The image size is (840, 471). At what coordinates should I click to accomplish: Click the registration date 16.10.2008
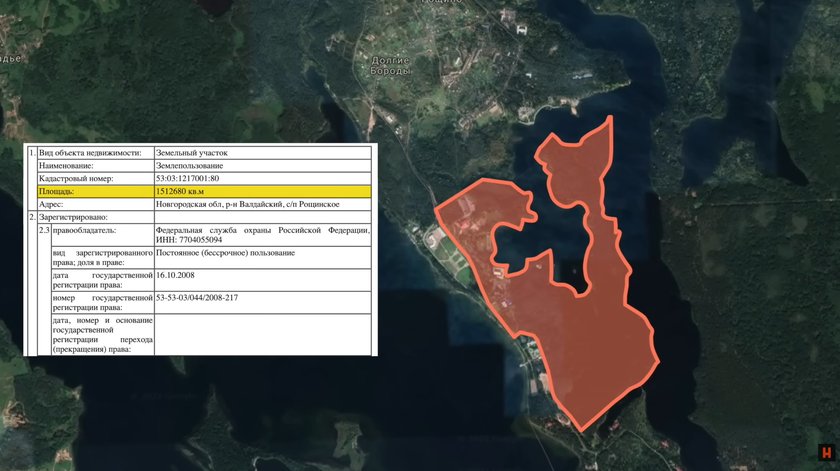click(176, 272)
